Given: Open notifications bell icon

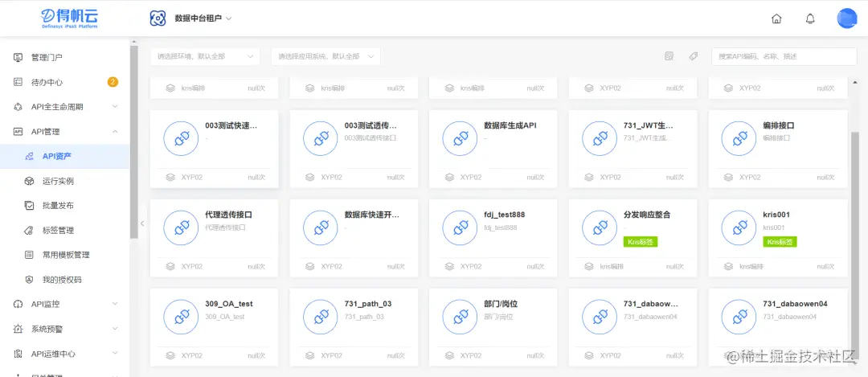Looking at the screenshot, I should coord(810,18).
